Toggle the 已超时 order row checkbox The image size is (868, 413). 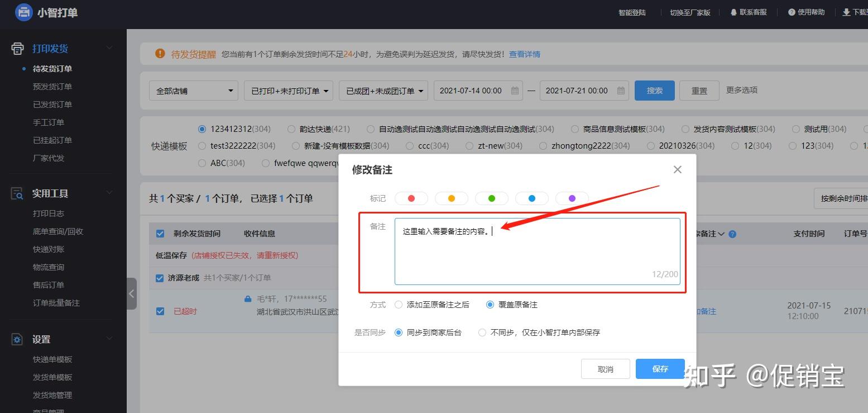tap(160, 311)
